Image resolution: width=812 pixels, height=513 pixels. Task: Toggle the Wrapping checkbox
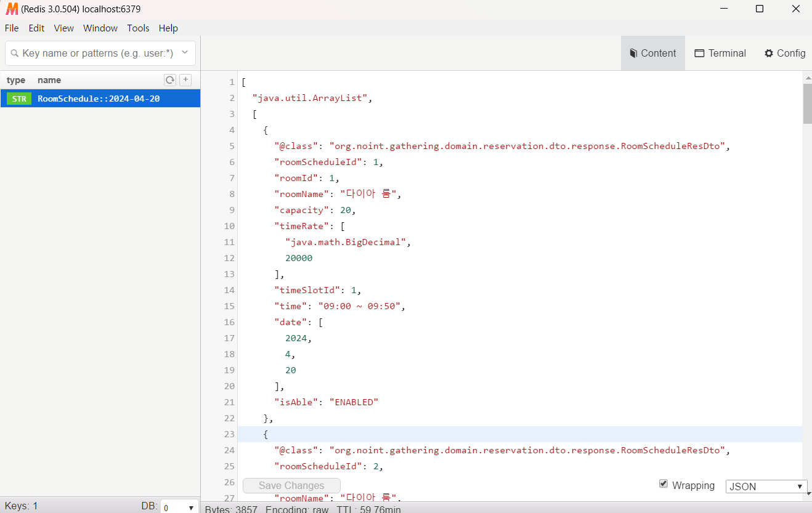tap(664, 484)
